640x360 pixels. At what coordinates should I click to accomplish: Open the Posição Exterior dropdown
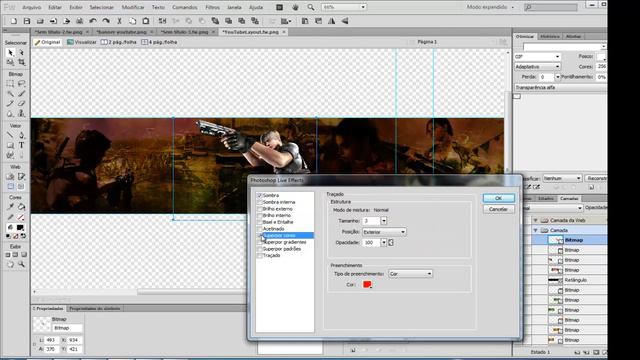coord(384,232)
